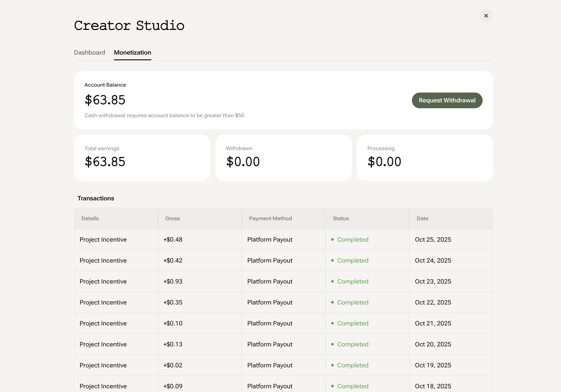Click the Details column header
Viewport: 561px width, 392px height.
(90, 218)
